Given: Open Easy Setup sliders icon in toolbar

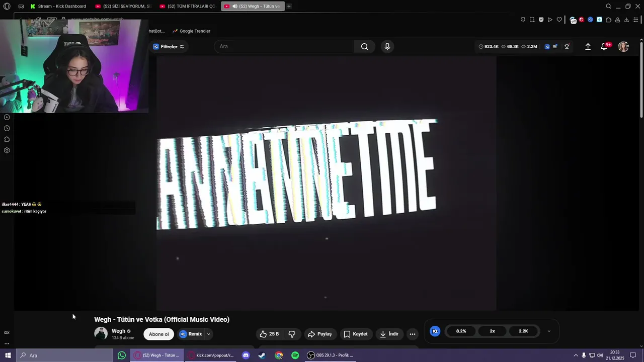Looking at the screenshot, I should point(635,20).
